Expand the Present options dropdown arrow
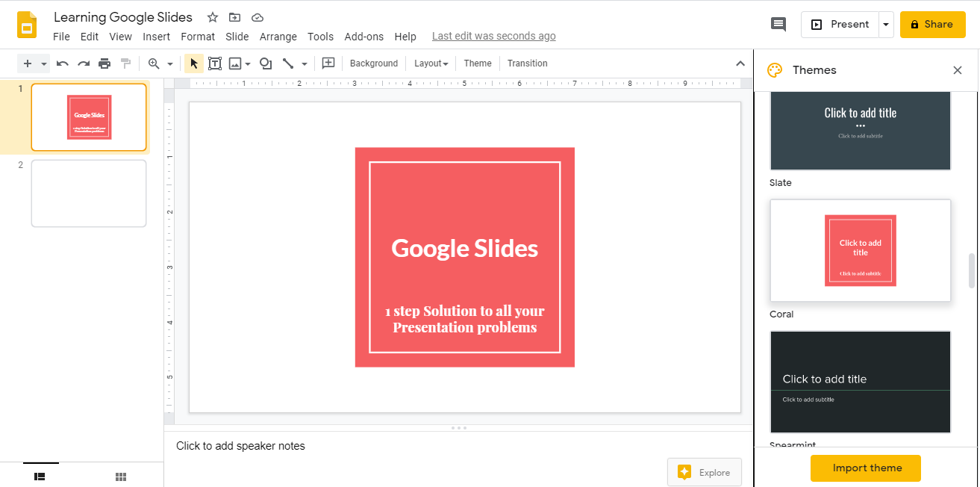This screenshot has height=487, width=980. click(x=886, y=25)
